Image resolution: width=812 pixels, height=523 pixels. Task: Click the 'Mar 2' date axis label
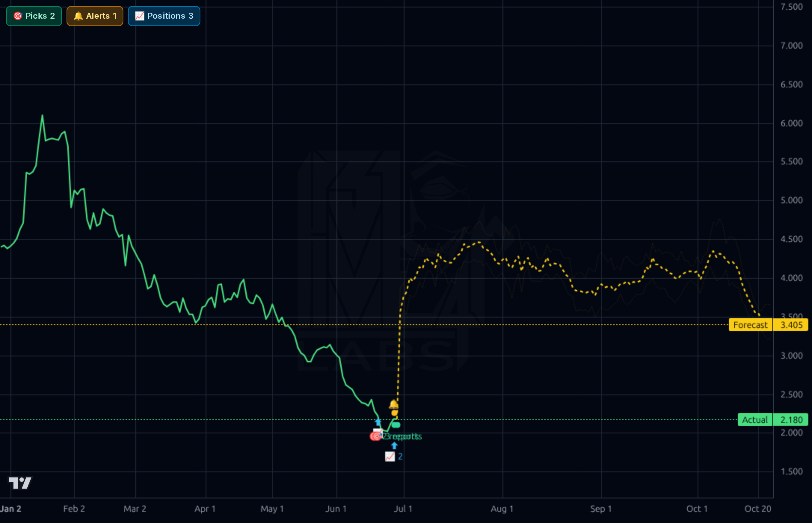tap(135, 509)
